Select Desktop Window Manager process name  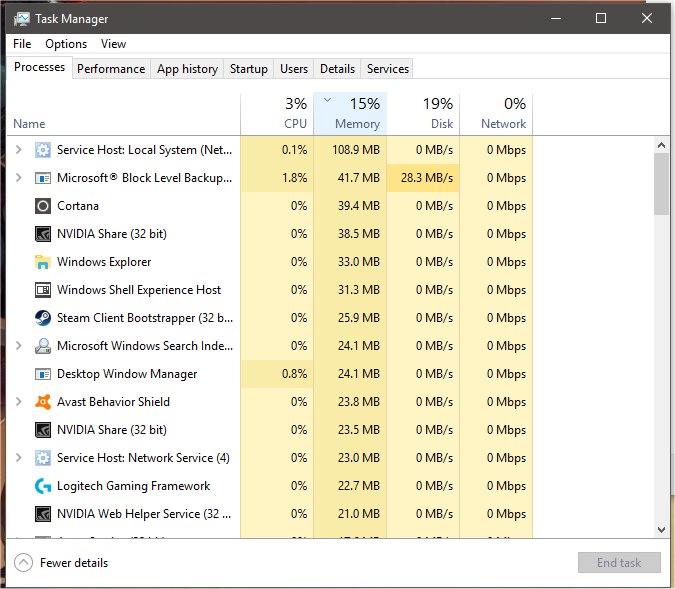click(x=127, y=374)
